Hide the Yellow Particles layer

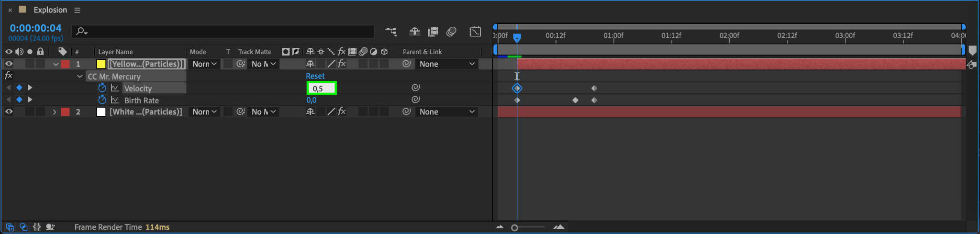click(9, 64)
